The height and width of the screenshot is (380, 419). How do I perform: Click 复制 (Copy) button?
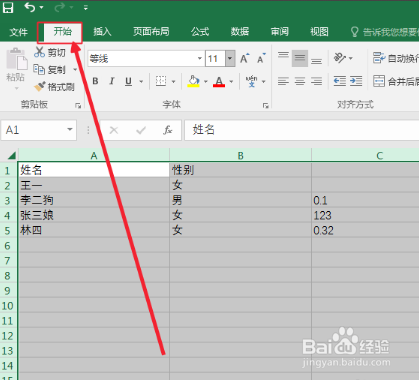[x=49, y=70]
